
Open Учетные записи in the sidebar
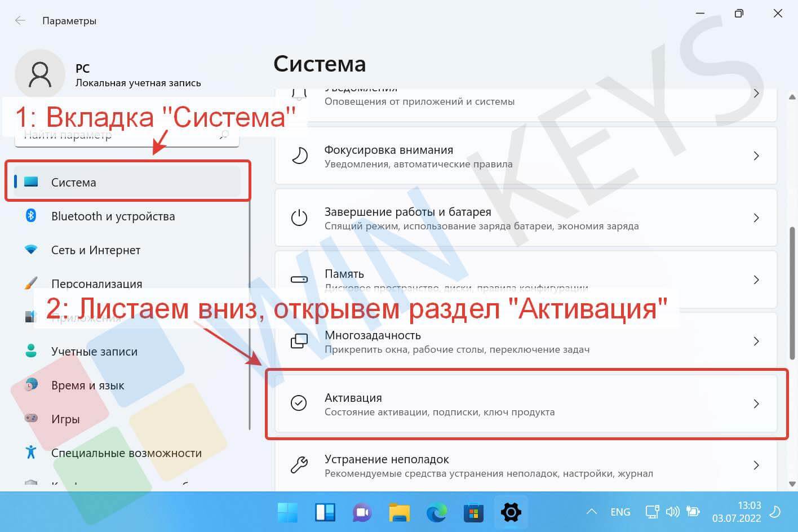tap(94, 351)
